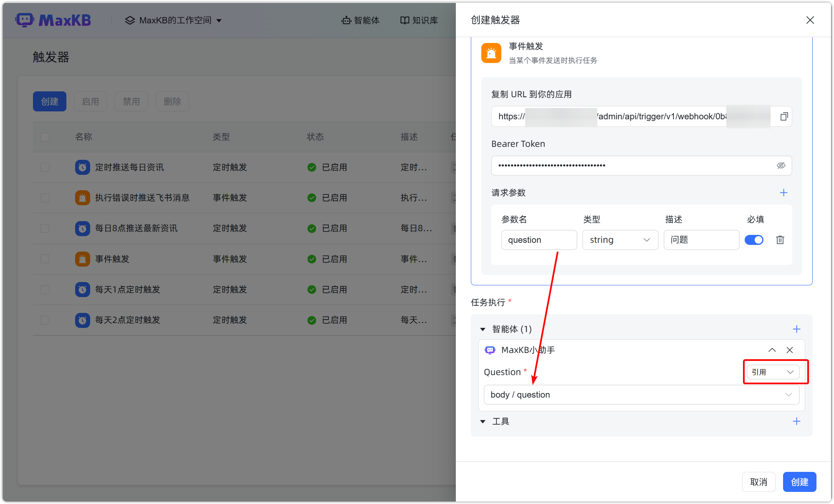Click clock icon of 每日8点推送最新资讯 trigger
This screenshot has height=504, width=834.
coord(82,228)
